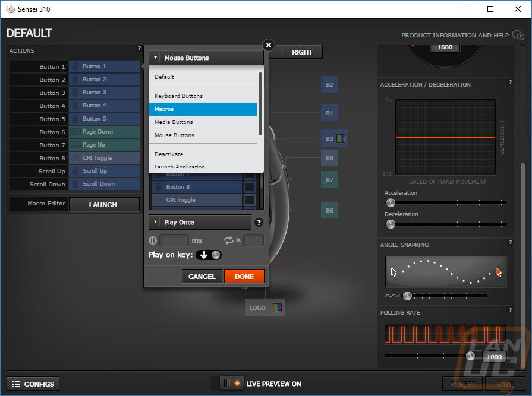Open Product Information and Help chat icon
This screenshot has width=532, height=396.
pos(518,35)
